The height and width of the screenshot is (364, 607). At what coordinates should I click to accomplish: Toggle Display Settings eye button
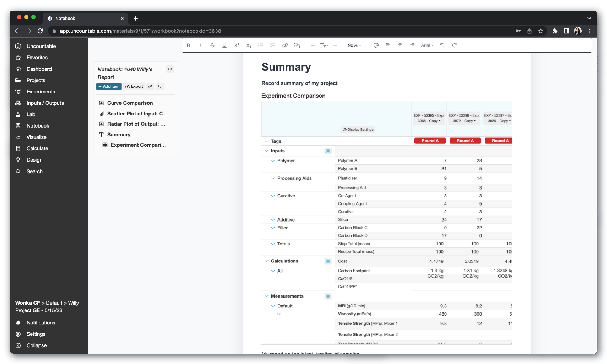coord(358,129)
